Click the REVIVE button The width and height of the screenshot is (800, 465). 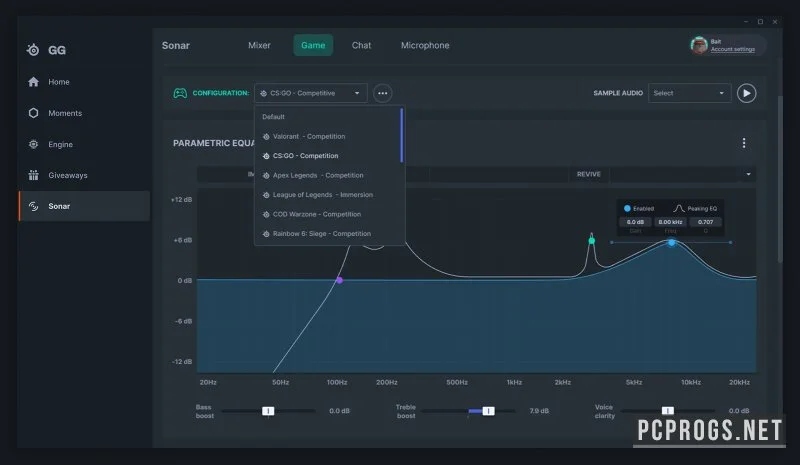[589, 174]
